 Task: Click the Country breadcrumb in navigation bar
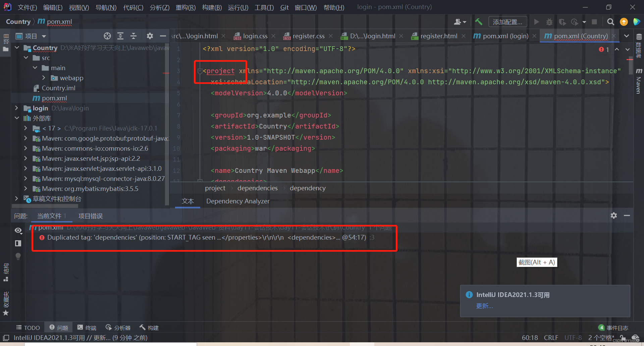pyautogui.click(x=18, y=21)
